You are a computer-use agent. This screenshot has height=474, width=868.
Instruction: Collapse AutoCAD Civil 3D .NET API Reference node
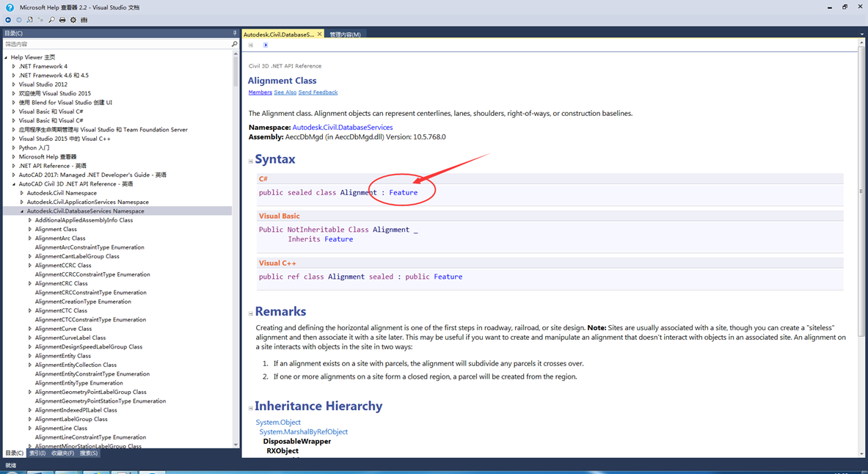point(14,184)
